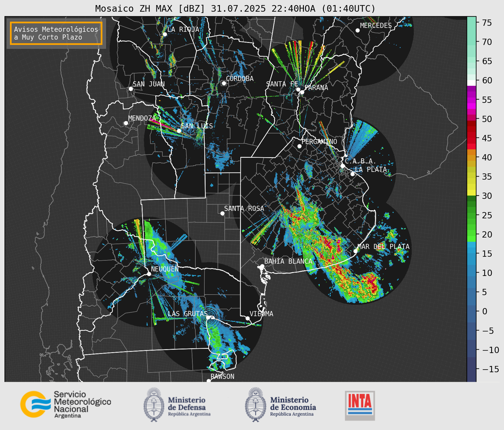Click the MAR DEL PLATA label text
504x430 pixels.
tap(383, 247)
